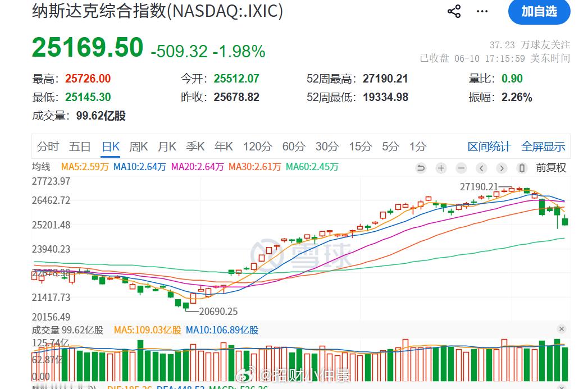Viewport: 588px width, 389px height.
Task: Switch to the 120分 chart tab
Action: click(x=258, y=146)
